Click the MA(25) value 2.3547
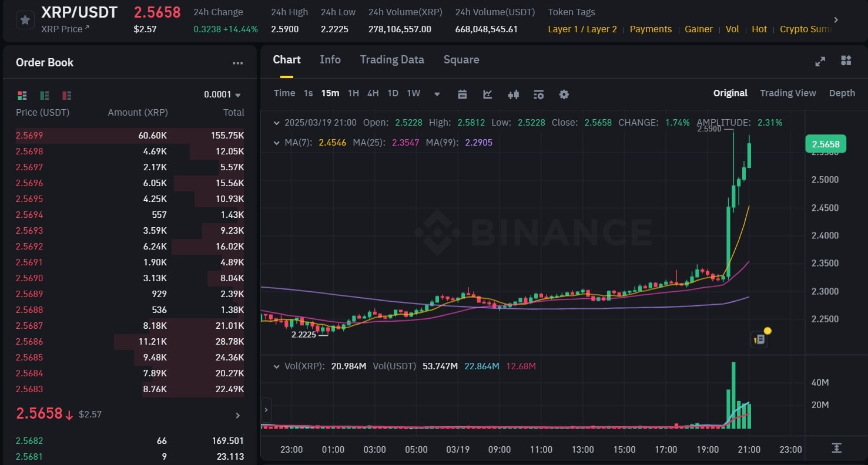Screen dimensions: 868x465 coord(405,142)
